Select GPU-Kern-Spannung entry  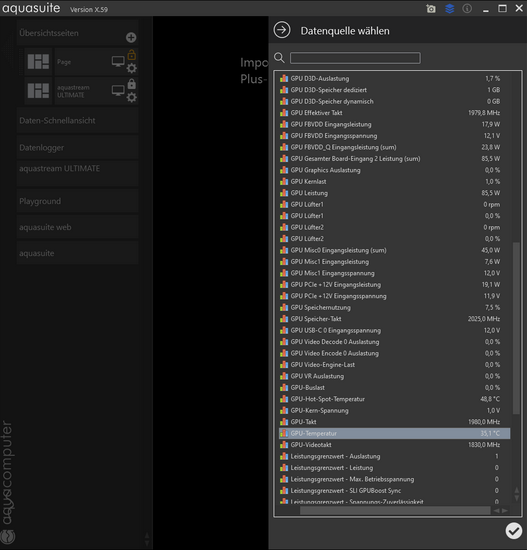coord(394,410)
